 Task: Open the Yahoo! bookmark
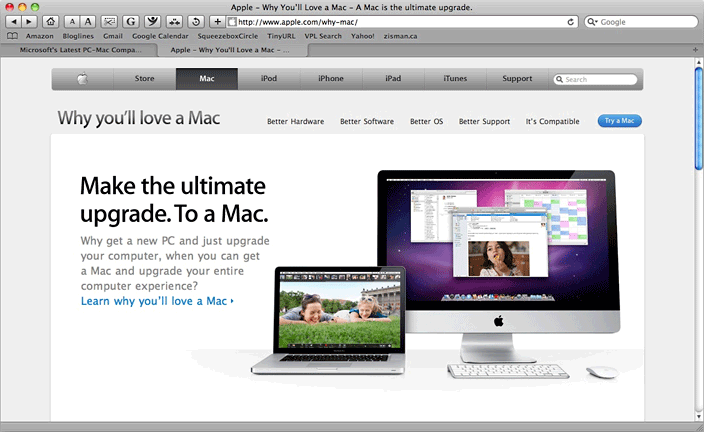click(363, 36)
